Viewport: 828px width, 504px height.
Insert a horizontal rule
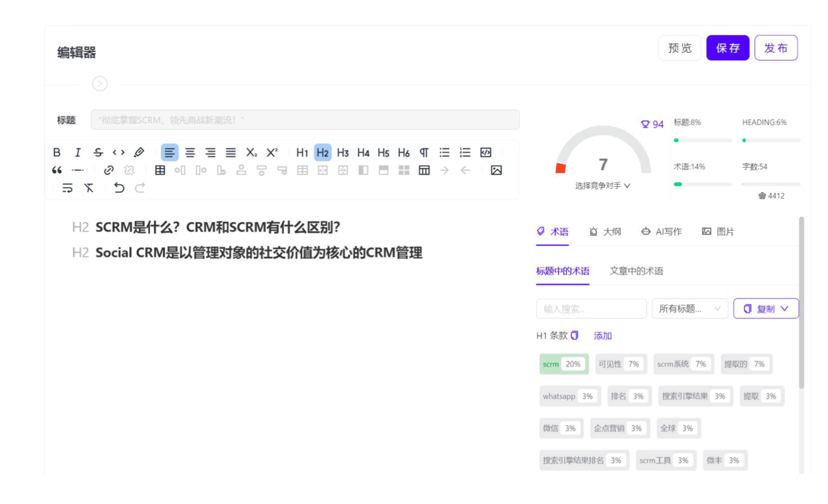pyautogui.click(x=77, y=170)
